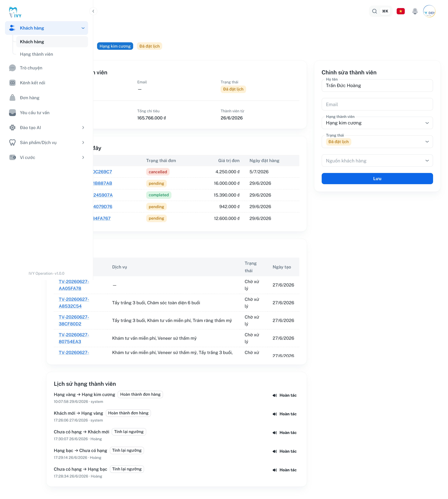The image size is (448, 499).
Task: Click the 165.766.000 đ total spending value
Action: (x=151, y=118)
